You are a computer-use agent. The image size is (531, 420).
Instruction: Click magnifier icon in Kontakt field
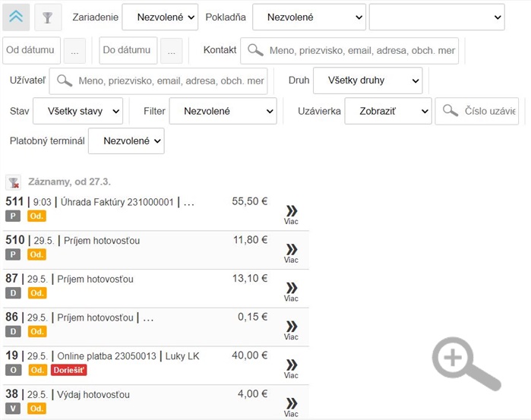coord(255,50)
